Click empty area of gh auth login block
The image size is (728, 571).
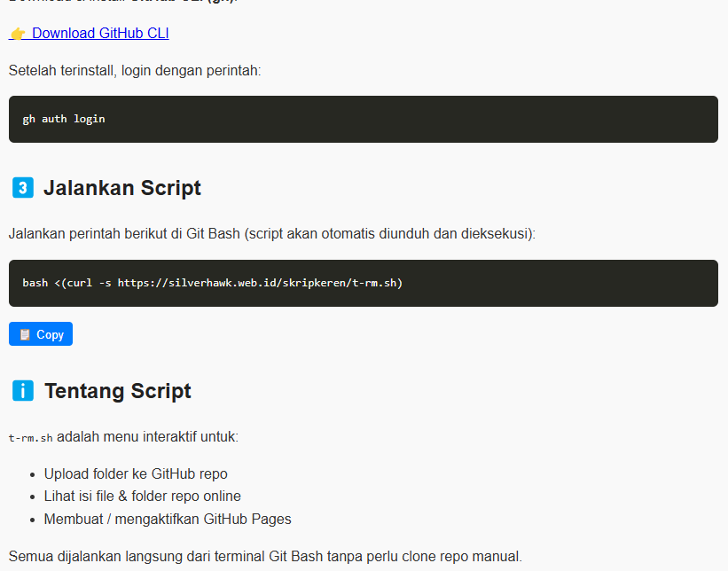click(443, 119)
